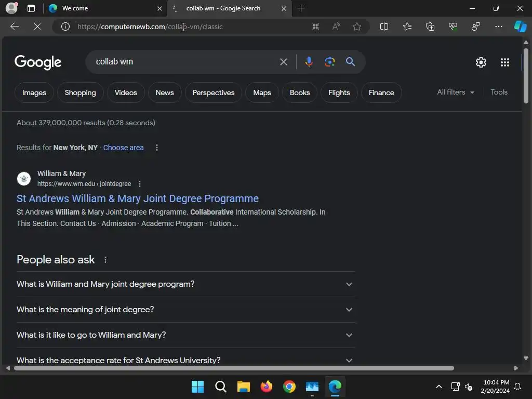Activate Read aloud icon

[x=336, y=26]
